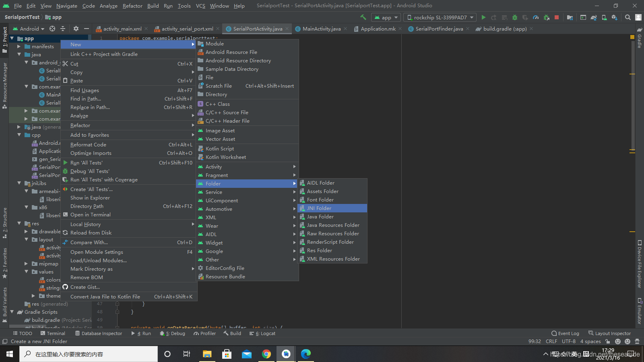Click the UTF-8 encoding in status bar
Image resolution: width=644 pixels, height=362 pixels.
pyautogui.click(x=568, y=341)
